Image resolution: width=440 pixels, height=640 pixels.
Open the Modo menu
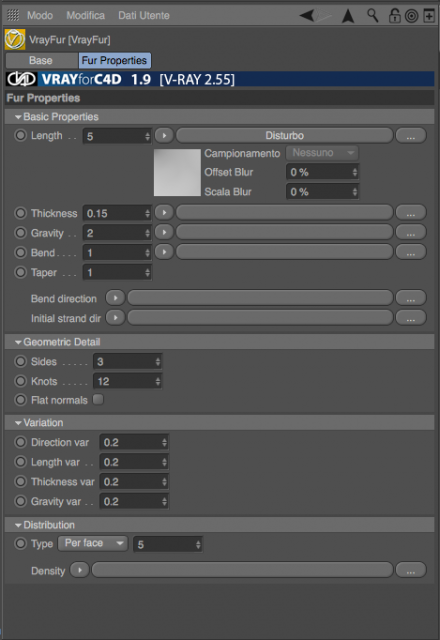tap(40, 16)
